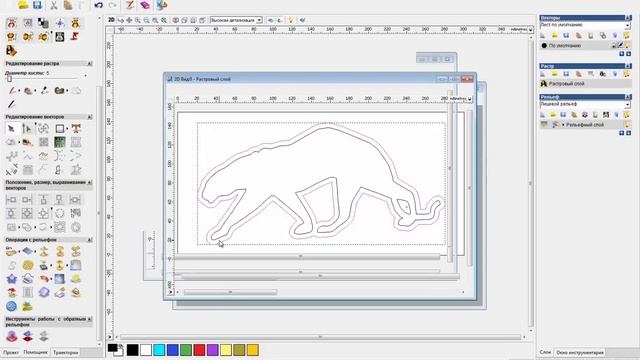Click the round blue texture relief icon

click(11, 306)
